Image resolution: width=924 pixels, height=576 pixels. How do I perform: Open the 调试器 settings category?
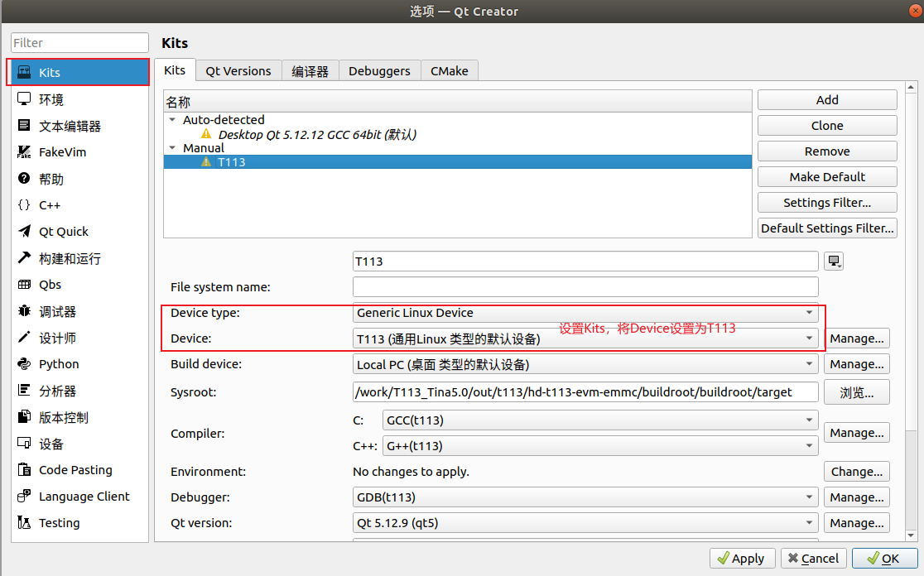(79, 311)
